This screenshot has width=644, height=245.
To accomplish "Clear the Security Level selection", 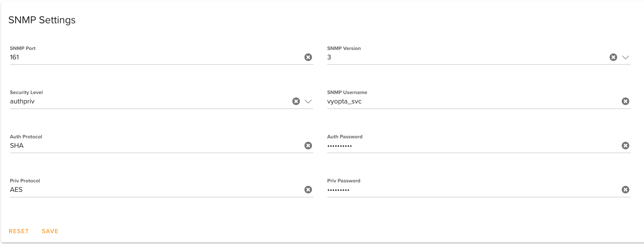I will click(x=296, y=101).
